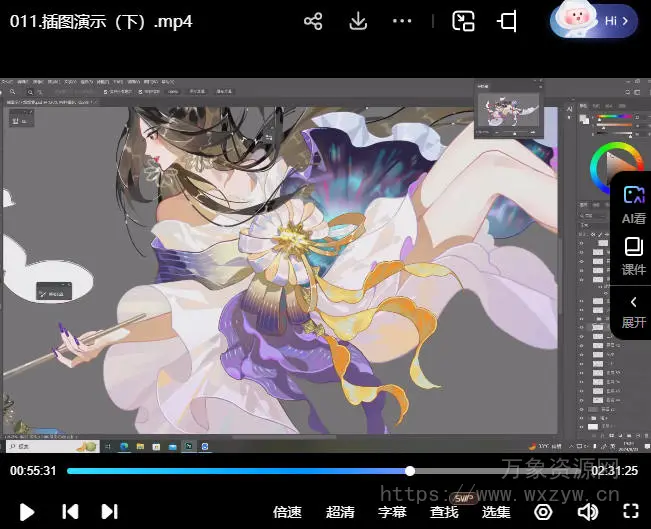
Task: Open the 倍速 playback speed menu
Action: click(x=287, y=512)
